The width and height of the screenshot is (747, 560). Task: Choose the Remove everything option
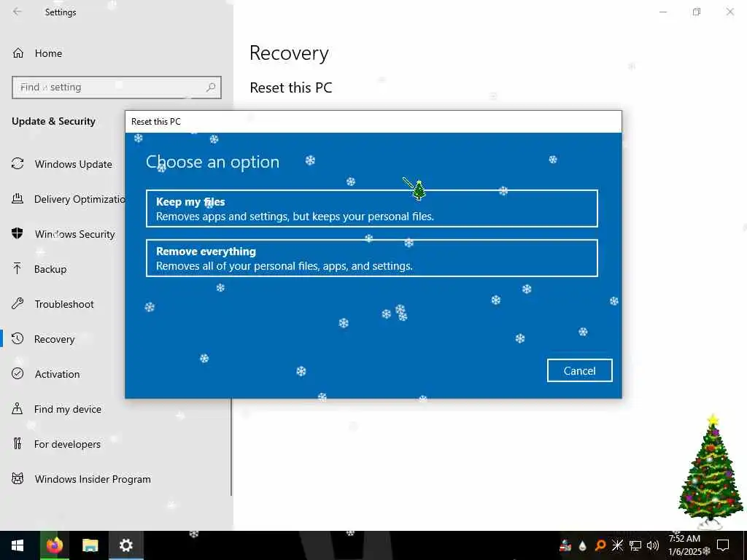tap(371, 258)
